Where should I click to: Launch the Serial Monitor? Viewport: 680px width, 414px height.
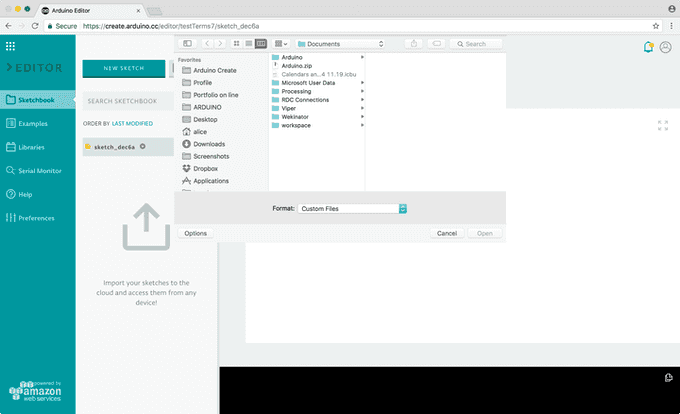pyautogui.click(x=40, y=170)
